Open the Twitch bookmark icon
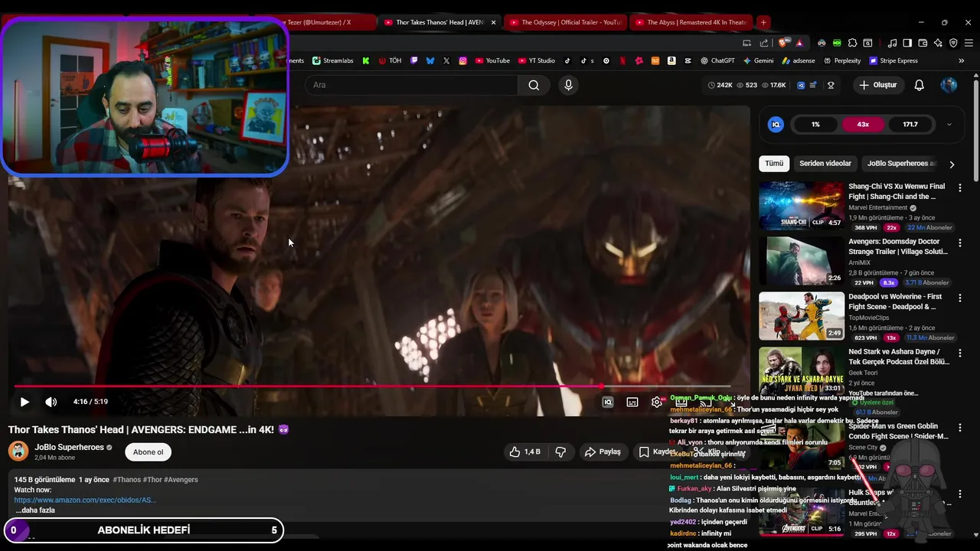The image size is (980, 551). (414, 60)
